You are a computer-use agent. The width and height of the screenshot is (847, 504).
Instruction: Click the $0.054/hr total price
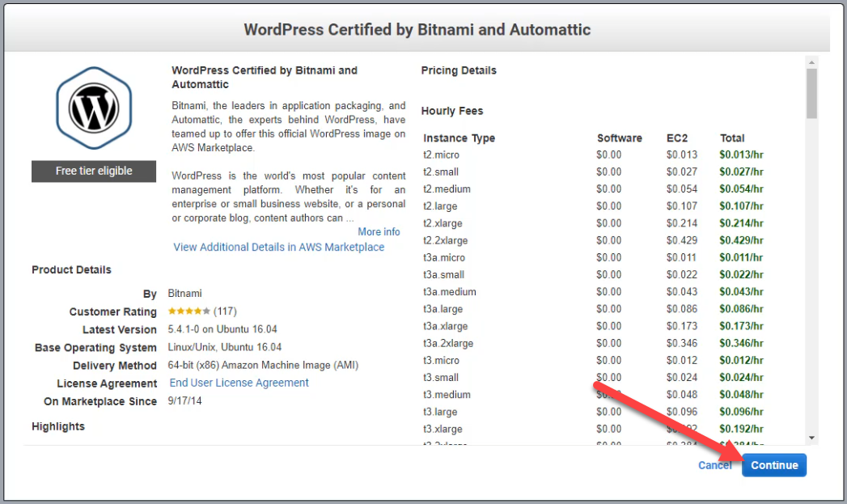[741, 189]
